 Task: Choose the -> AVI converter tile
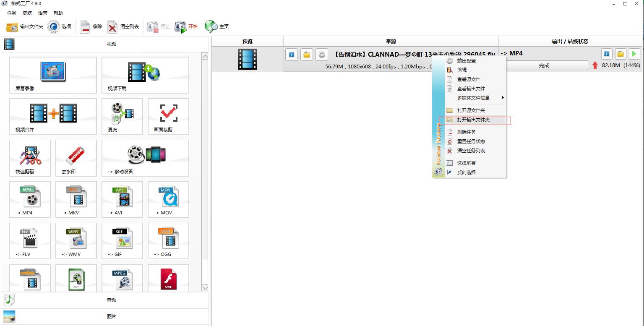click(122, 199)
